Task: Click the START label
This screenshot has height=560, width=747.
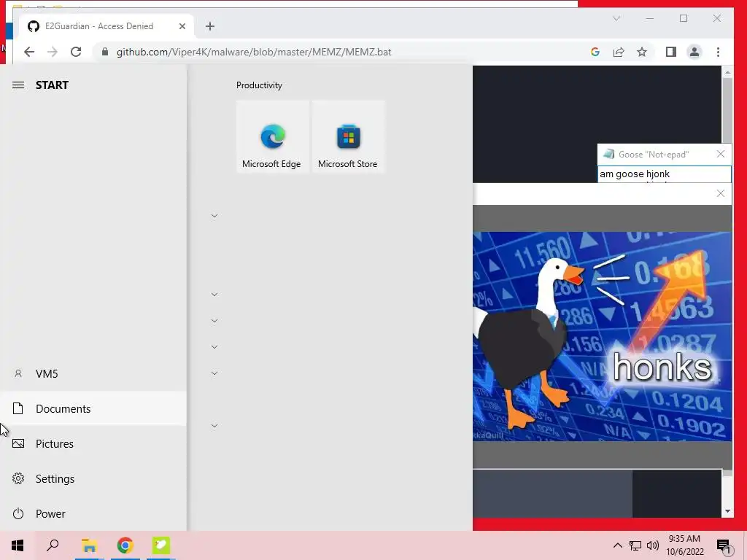Action: point(52,85)
